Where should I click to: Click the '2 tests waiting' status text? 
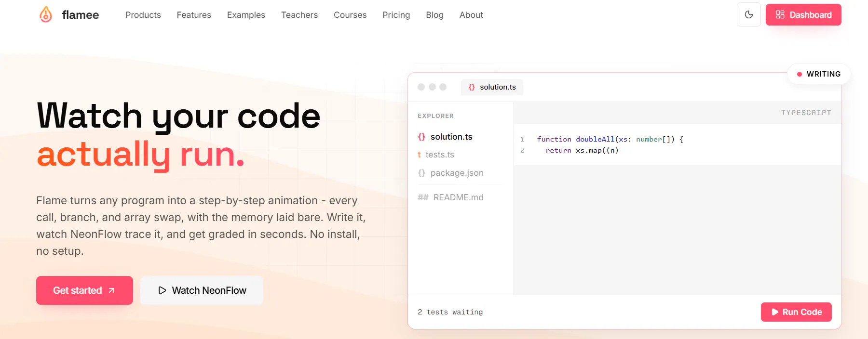pos(450,312)
